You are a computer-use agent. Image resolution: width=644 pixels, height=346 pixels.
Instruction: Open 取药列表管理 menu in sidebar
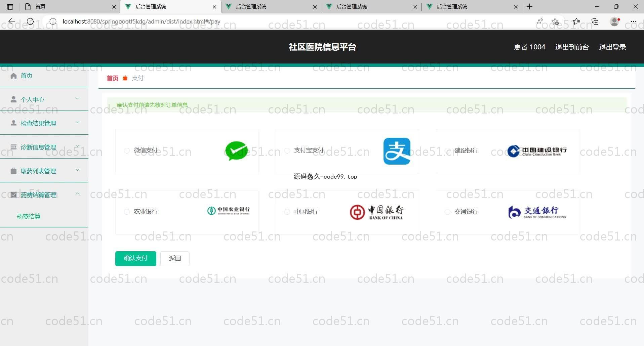coord(44,171)
